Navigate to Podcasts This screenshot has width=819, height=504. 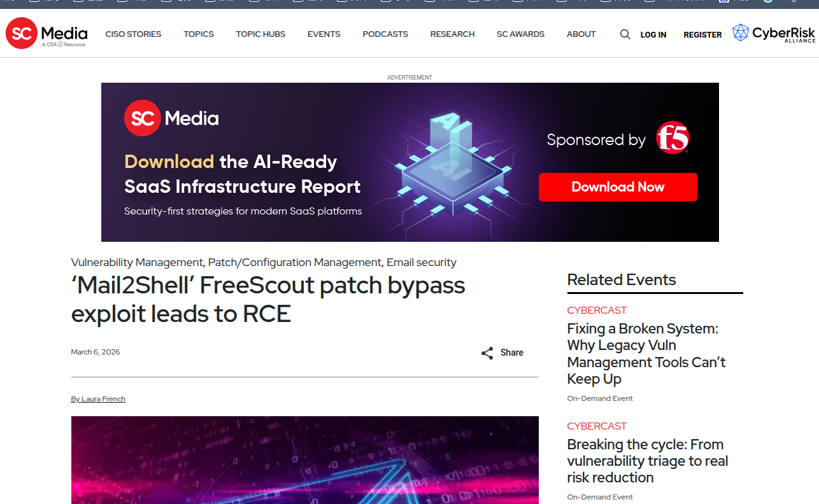click(385, 34)
